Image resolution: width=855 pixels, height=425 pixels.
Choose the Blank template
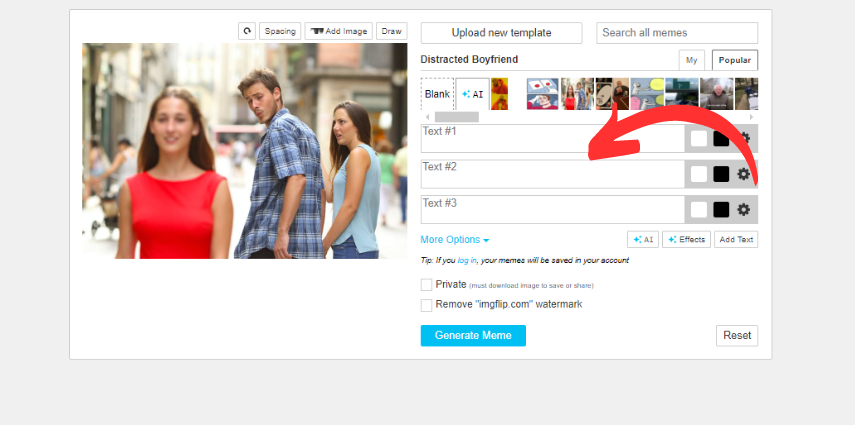click(437, 94)
